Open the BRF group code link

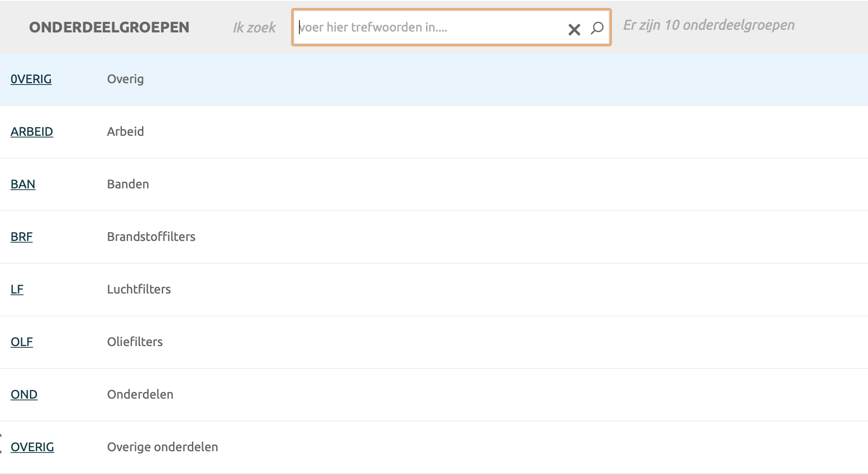click(21, 237)
